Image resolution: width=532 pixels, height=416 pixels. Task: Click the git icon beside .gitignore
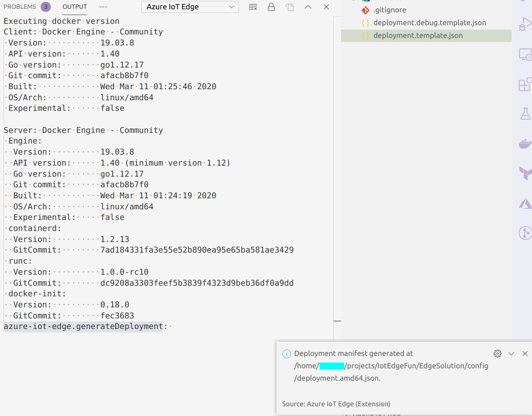click(365, 10)
